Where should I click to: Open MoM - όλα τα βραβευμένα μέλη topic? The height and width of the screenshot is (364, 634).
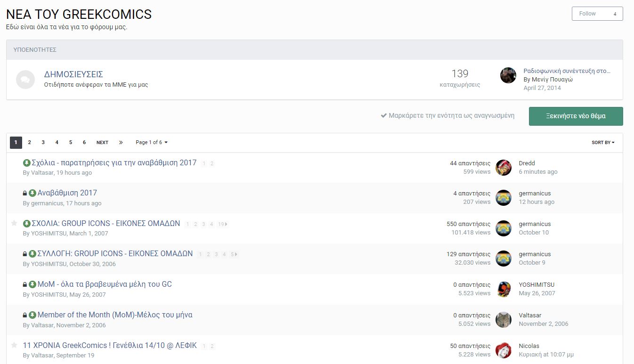click(105, 284)
